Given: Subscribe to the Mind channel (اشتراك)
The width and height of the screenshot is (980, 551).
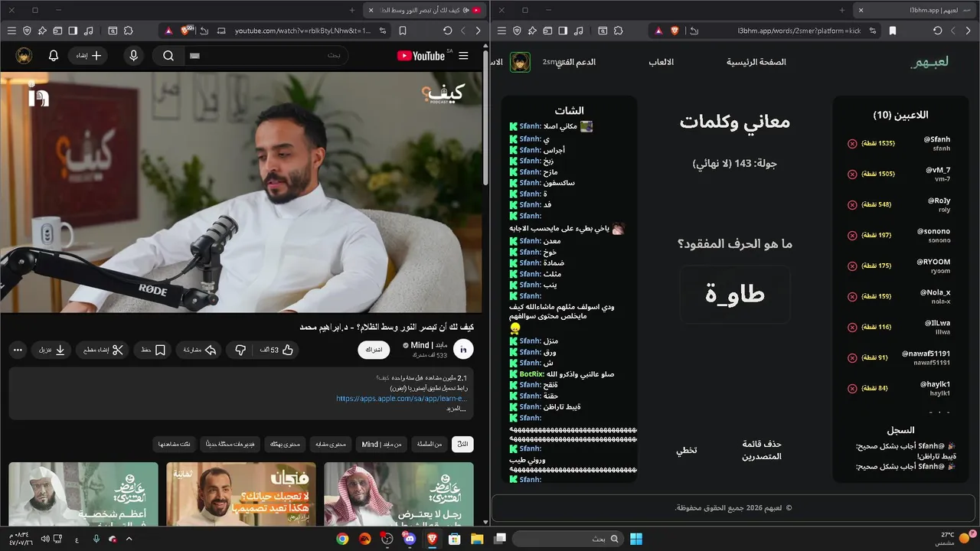Looking at the screenshot, I should (x=374, y=350).
